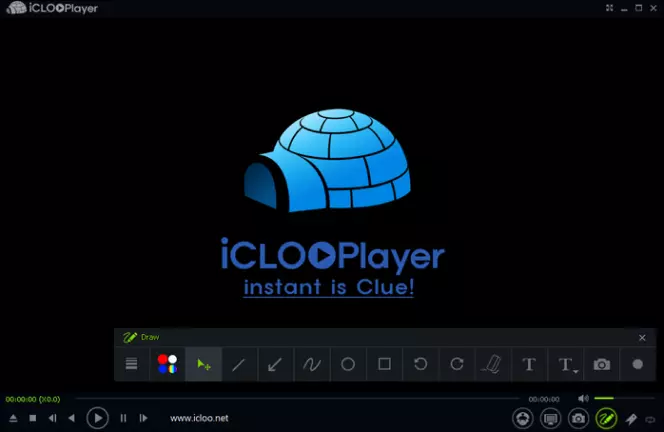Viewport: 664px width, 432px height.
Task: Redo the drawing action
Action: [457, 364]
